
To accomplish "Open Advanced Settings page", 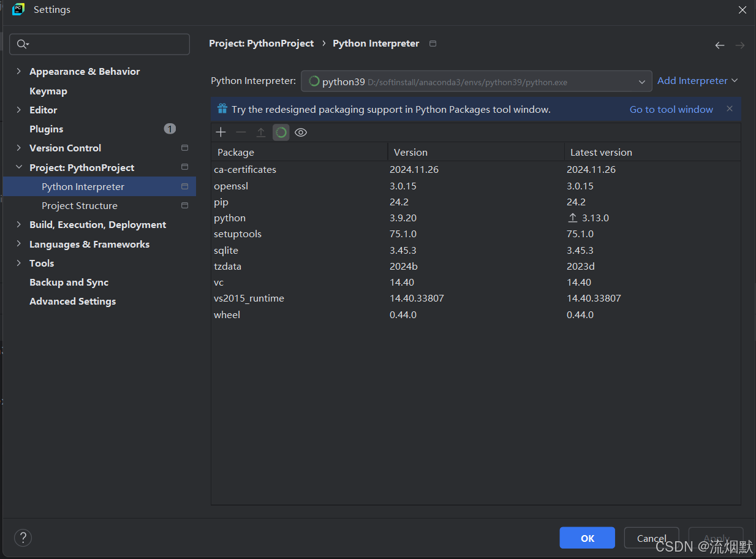I will (x=73, y=301).
